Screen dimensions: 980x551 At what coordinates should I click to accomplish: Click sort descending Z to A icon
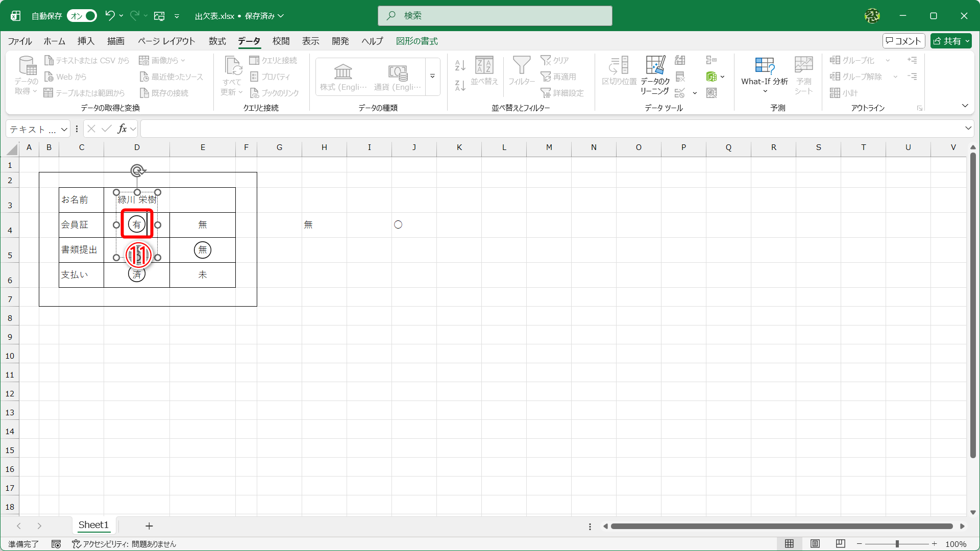pyautogui.click(x=460, y=86)
